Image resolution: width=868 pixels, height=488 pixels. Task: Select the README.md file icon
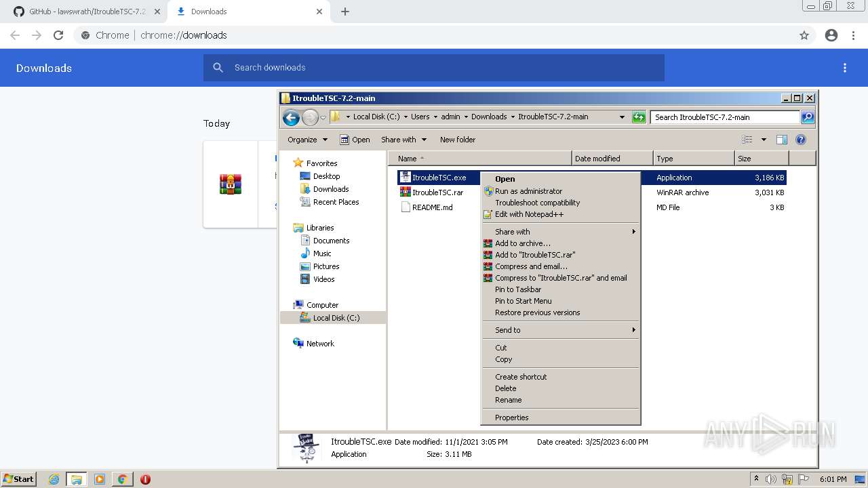pos(406,207)
